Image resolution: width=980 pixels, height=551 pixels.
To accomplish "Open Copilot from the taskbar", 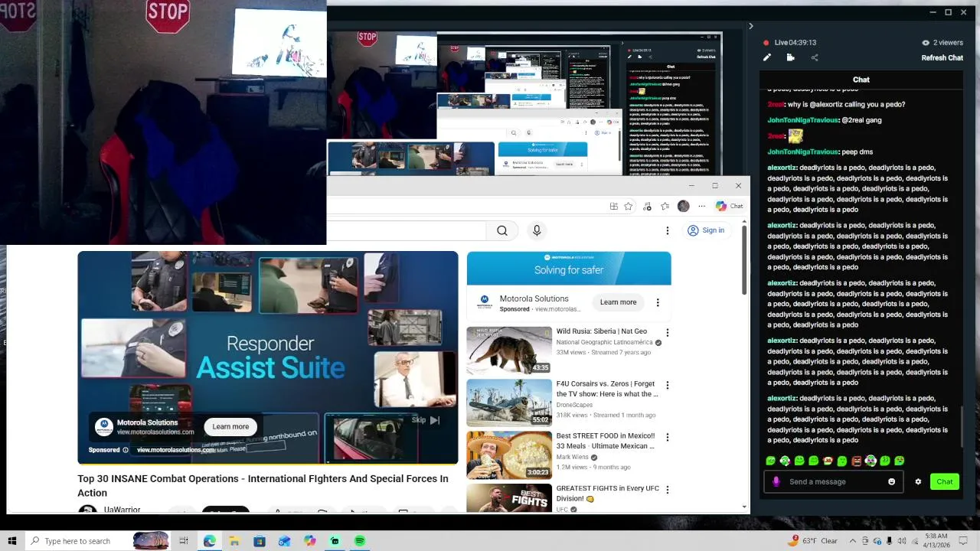I will 309,541.
